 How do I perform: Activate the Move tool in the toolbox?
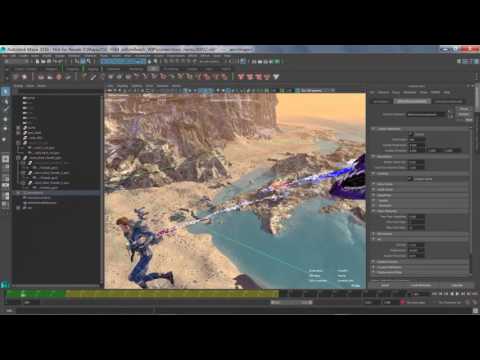tap(5, 119)
